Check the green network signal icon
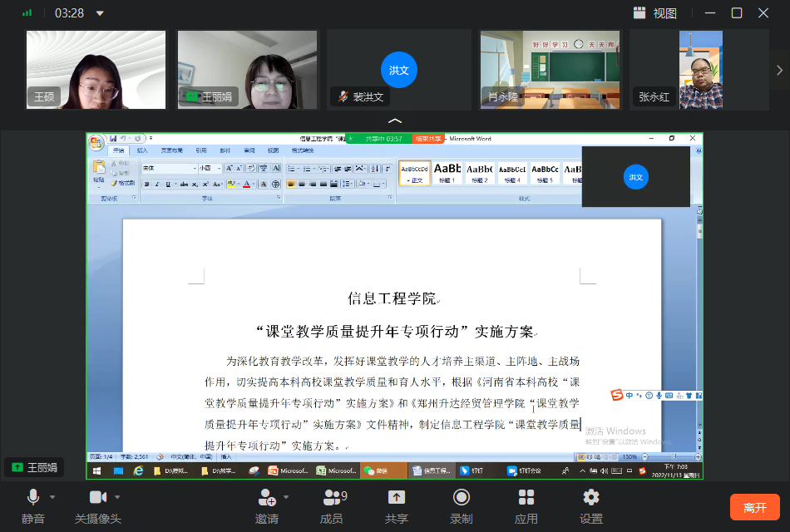 (x=27, y=13)
